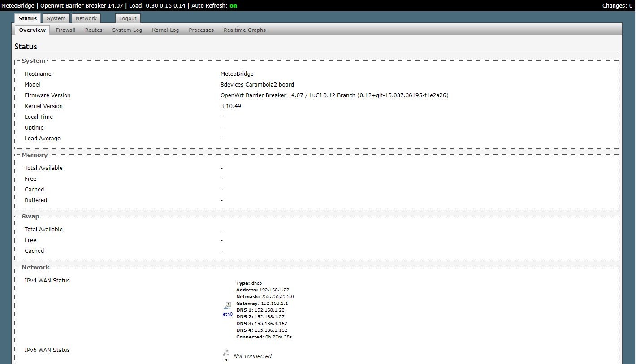
Task: Click the Firmware Version value text
Action: tap(334, 95)
